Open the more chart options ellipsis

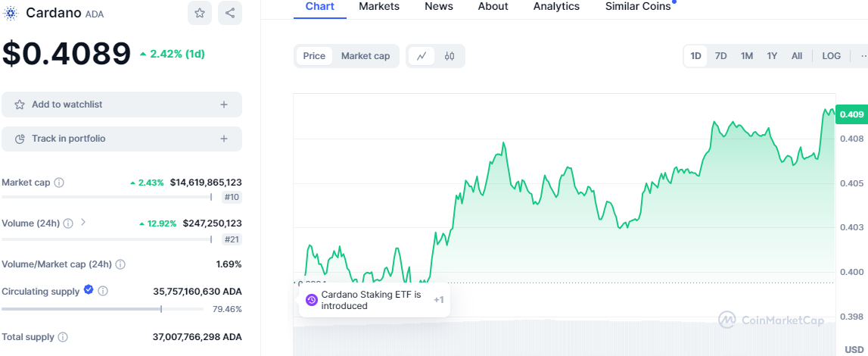pyautogui.click(x=863, y=56)
